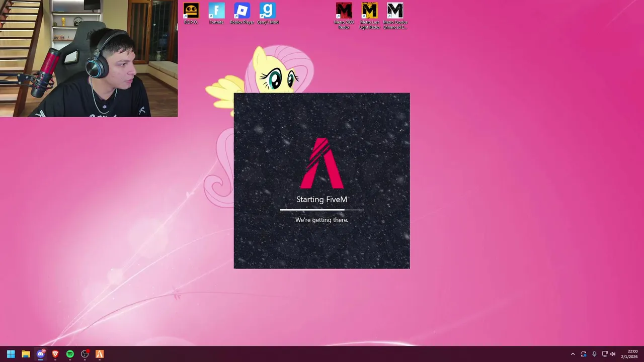Open the volume control tray icon
Viewport: 644px width, 362px height.
point(613,354)
